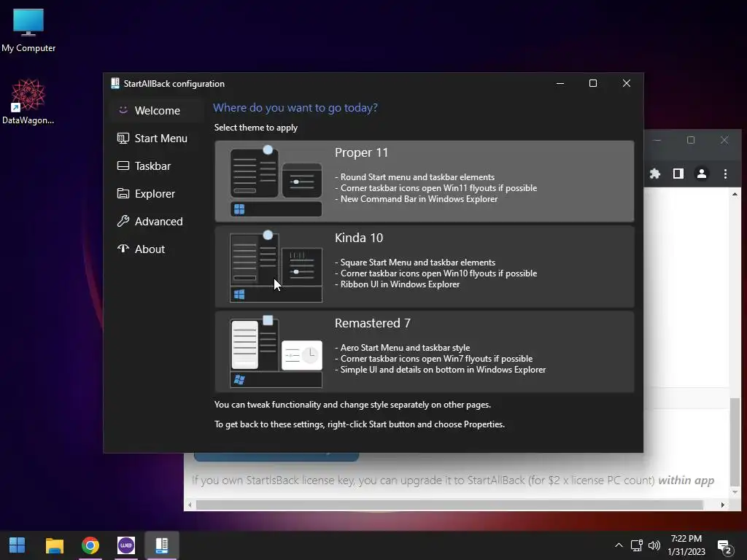Image resolution: width=747 pixels, height=560 pixels.
Task: Click the Advanced wrench icon
Action: [x=123, y=221]
